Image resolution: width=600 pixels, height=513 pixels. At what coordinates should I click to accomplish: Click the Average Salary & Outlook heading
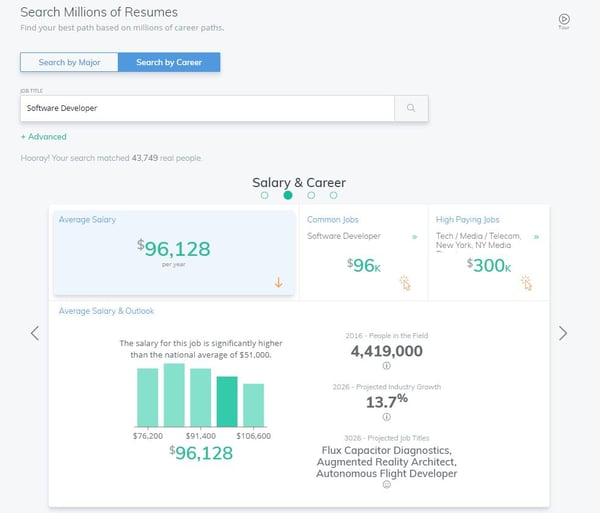click(x=106, y=311)
